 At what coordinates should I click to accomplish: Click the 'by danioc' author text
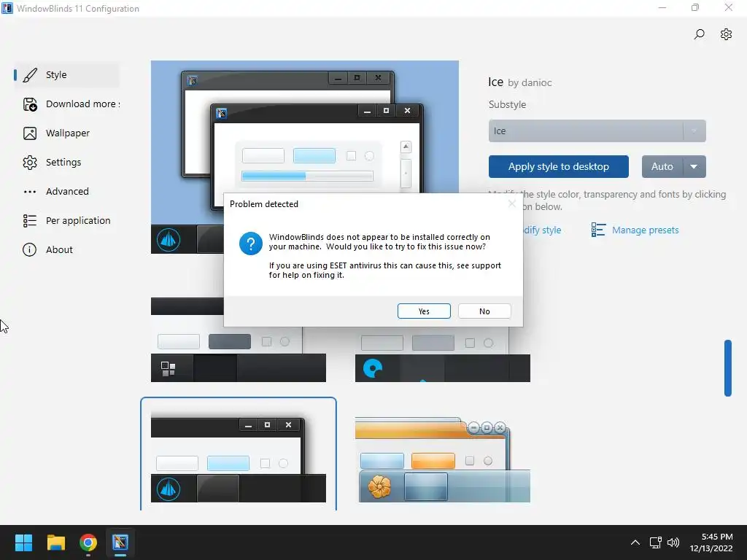click(x=530, y=83)
